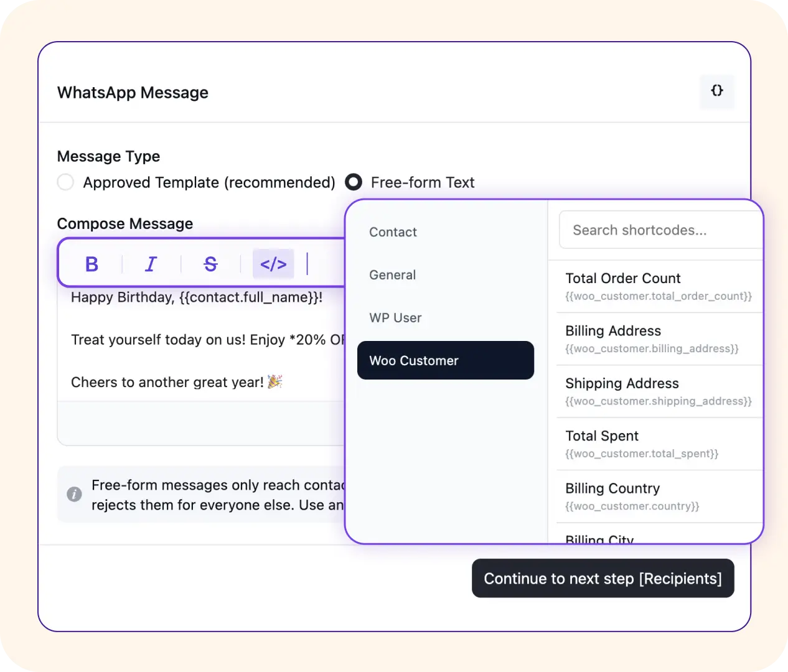This screenshot has width=788, height=672.
Task: Select the Woo Customer category
Action: click(x=446, y=360)
